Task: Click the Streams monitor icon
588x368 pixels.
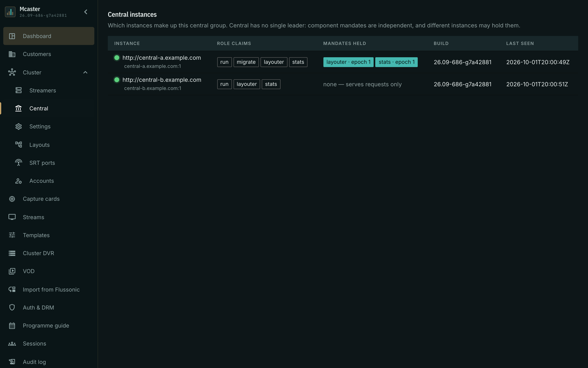Action: 12,217
